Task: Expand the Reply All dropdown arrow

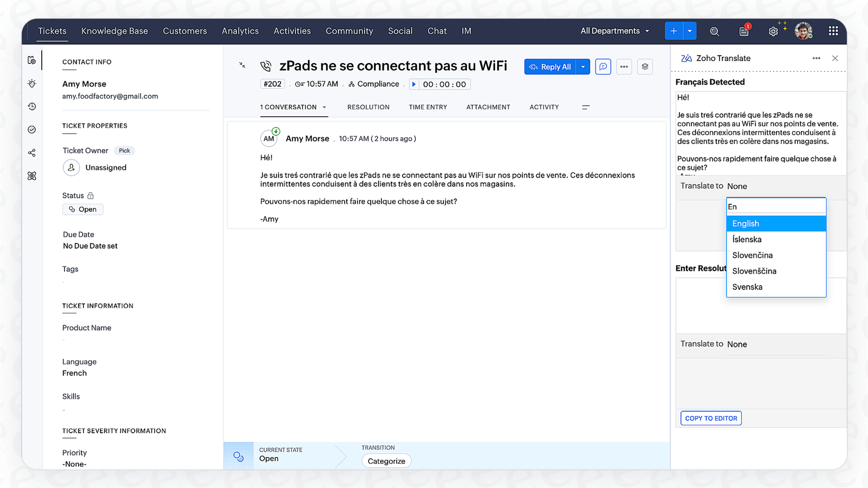Action: click(583, 67)
